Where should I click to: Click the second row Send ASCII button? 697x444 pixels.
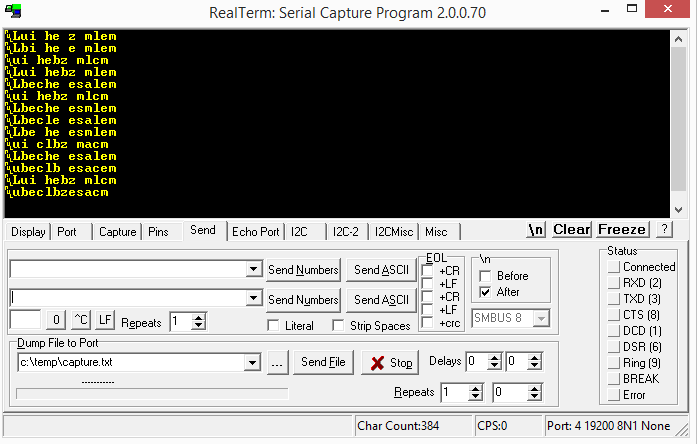click(381, 300)
